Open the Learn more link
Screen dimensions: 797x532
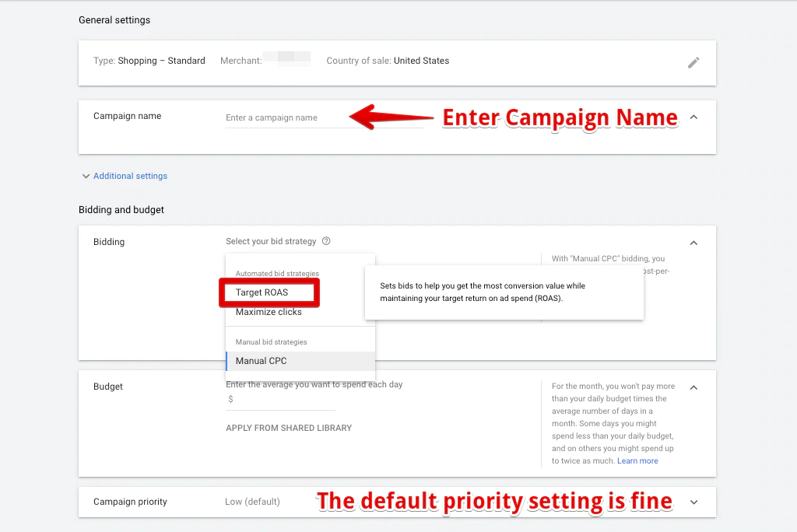(x=637, y=461)
